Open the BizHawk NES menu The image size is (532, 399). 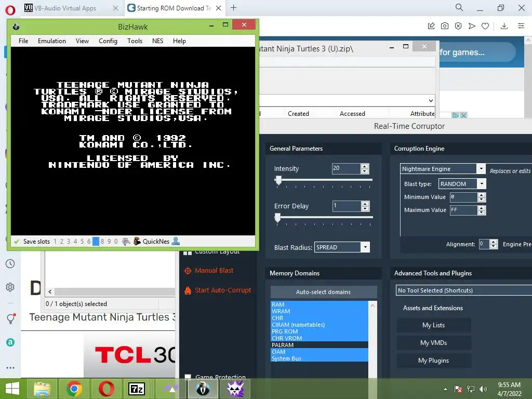157,41
